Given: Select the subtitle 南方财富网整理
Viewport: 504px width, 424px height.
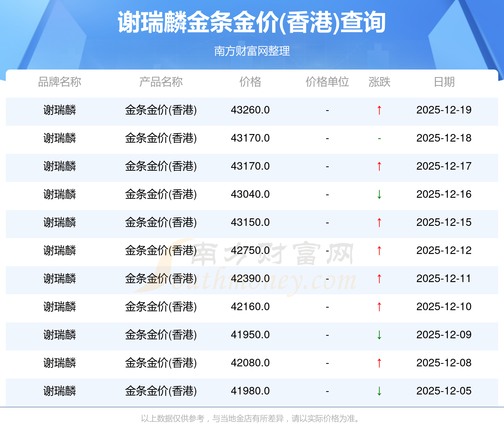Looking at the screenshot, I should tap(252, 51).
